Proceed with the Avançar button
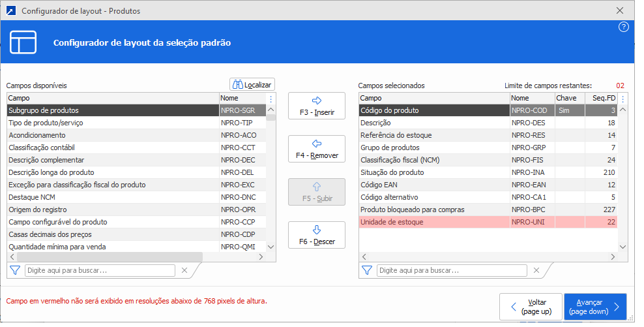The height and width of the screenshot is (327, 644). point(594,307)
